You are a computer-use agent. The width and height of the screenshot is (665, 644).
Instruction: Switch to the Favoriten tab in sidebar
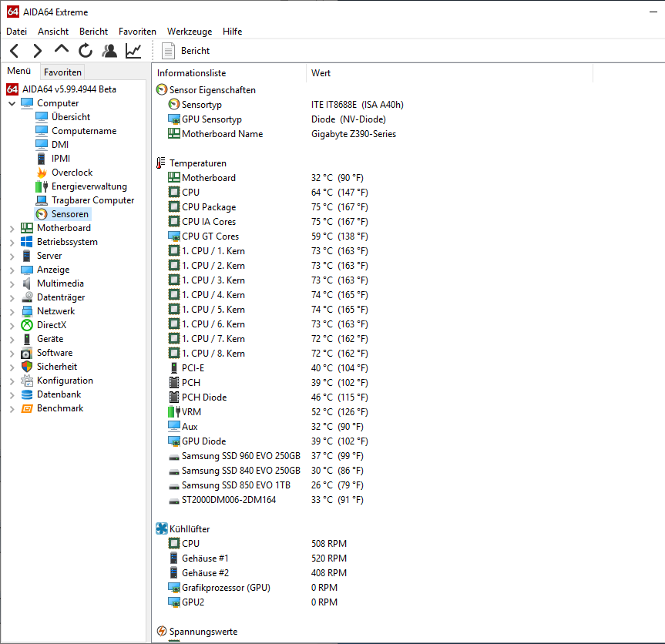(62, 72)
